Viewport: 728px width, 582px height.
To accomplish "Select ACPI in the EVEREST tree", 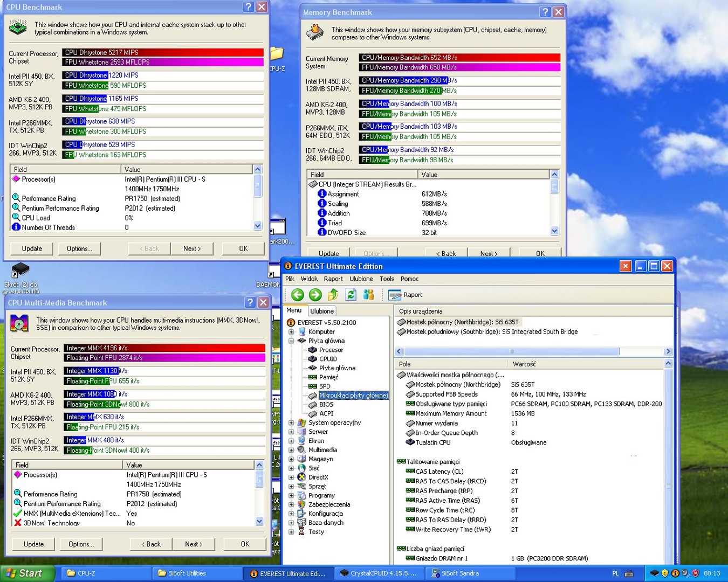I will (x=326, y=414).
